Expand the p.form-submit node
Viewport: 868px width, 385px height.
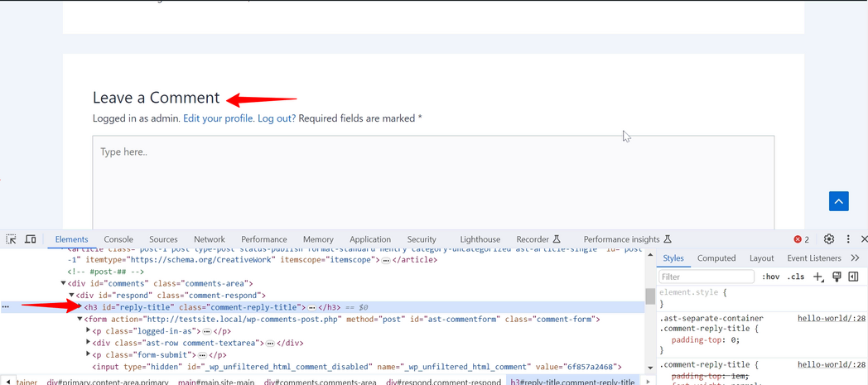tap(89, 354)
